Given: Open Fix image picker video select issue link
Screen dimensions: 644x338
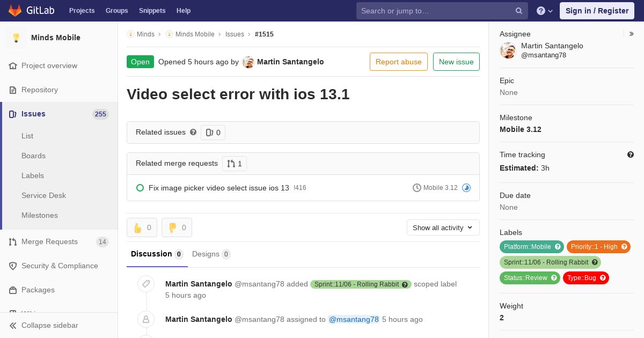Looking at the screenshot, I should [219, 188].
